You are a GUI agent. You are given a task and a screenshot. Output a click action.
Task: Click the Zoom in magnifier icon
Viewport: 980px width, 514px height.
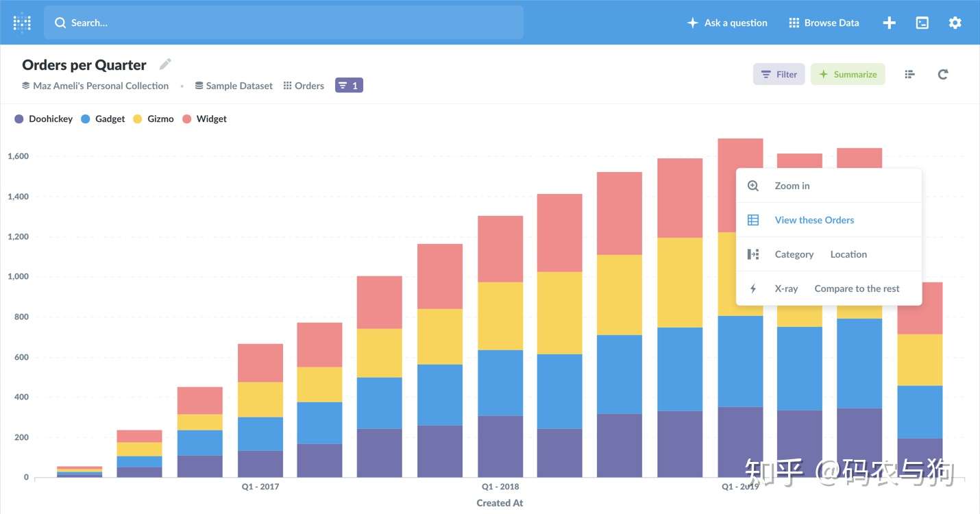(753, 186)
